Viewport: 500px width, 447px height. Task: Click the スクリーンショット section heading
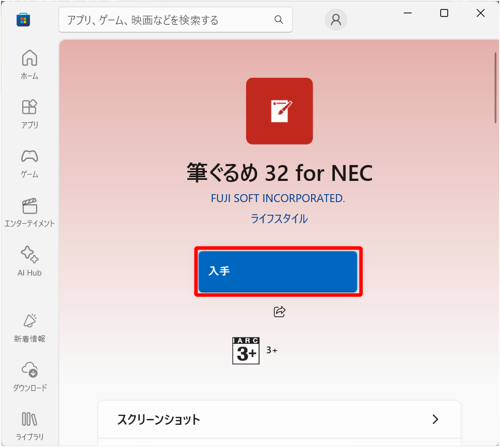click(159, 419)
